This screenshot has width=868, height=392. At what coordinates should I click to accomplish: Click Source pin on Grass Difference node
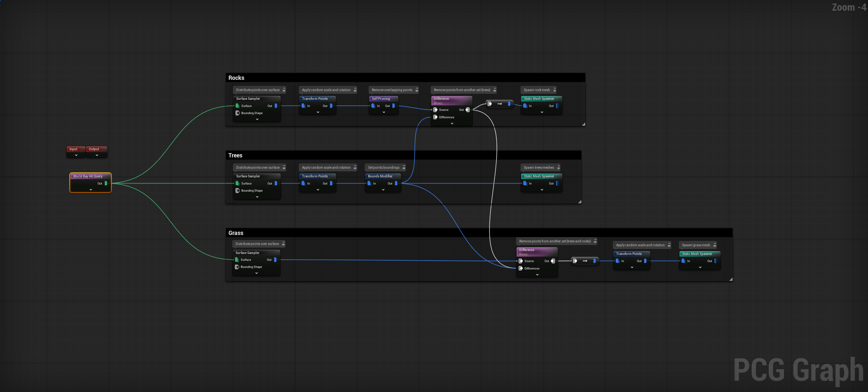point(521,261)
